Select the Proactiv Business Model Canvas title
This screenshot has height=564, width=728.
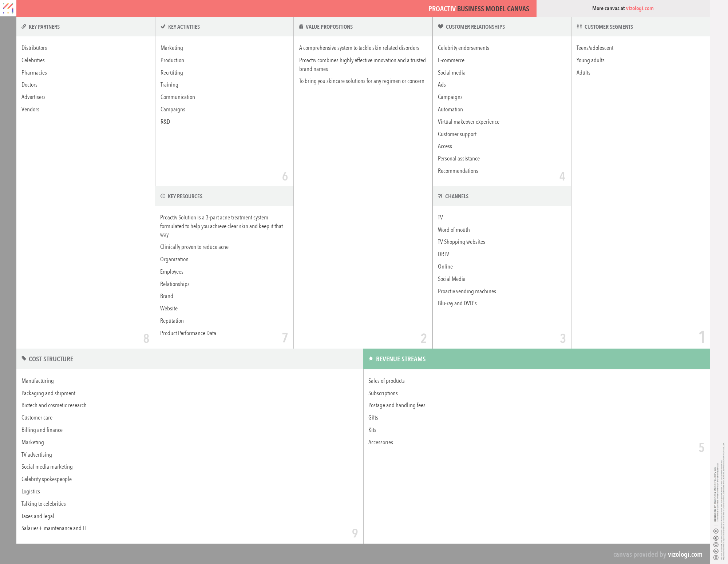coord(478,9)
